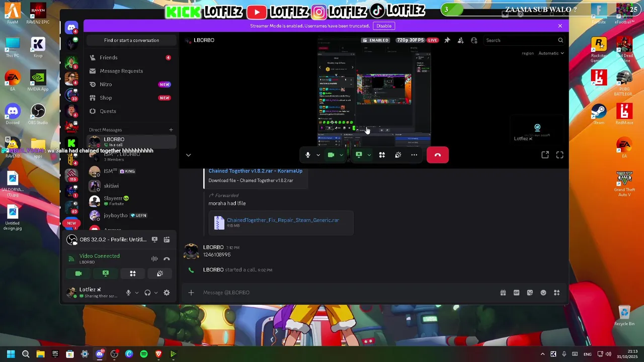Viewport: 644px width, 362px height.
Task: Click the 720p 30FPS stream quality badge
Action: coord(411,40)
